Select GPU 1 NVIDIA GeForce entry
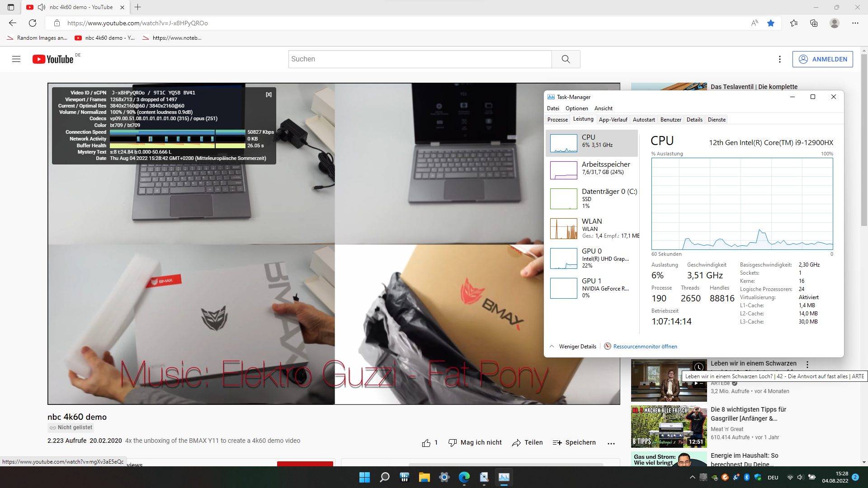868x488 pixels. [x=592, y=288]
